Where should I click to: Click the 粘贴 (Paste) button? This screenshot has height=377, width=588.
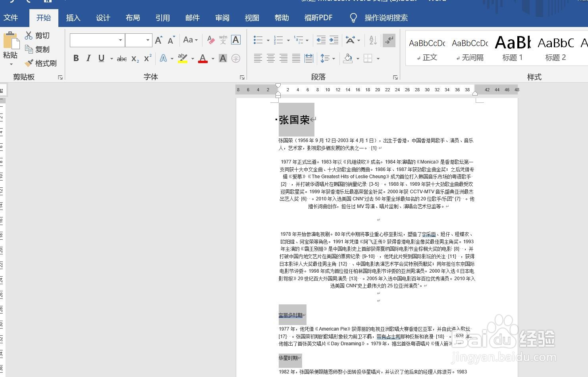11,48
